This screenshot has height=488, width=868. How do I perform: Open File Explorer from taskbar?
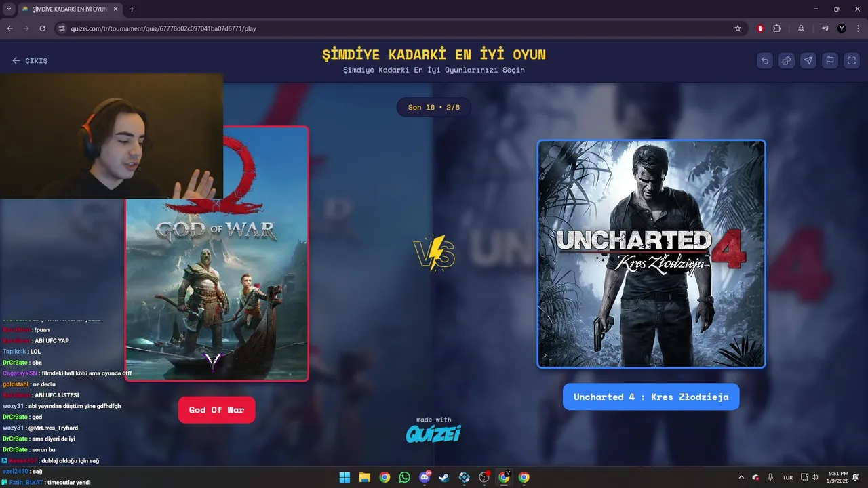[364, 477]
